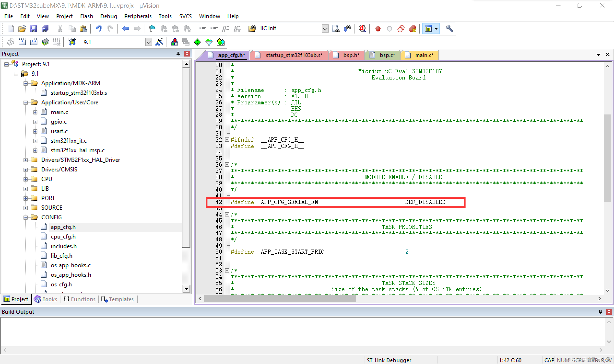Open the Peripherals menu
614x364 pixels.
point(137,16)
